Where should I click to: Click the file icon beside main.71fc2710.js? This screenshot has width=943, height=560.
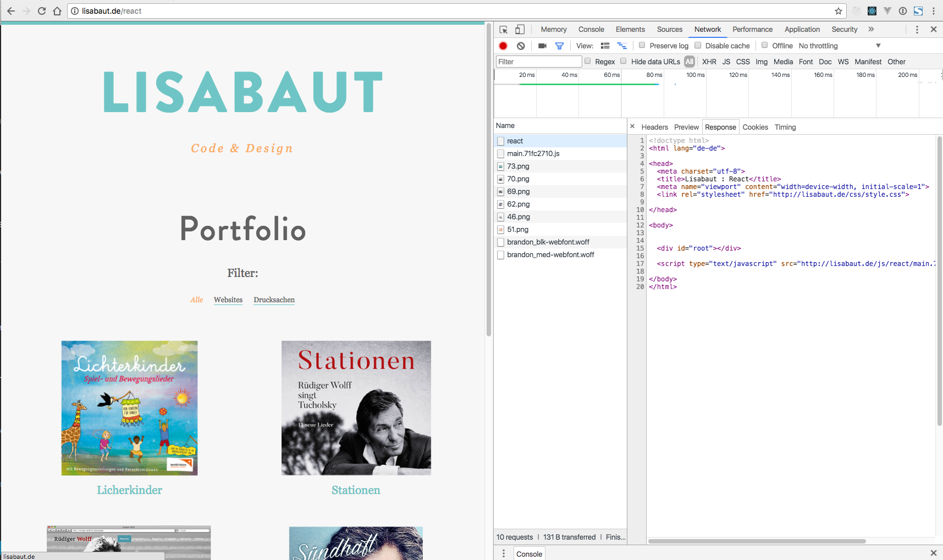click(500, 154)
